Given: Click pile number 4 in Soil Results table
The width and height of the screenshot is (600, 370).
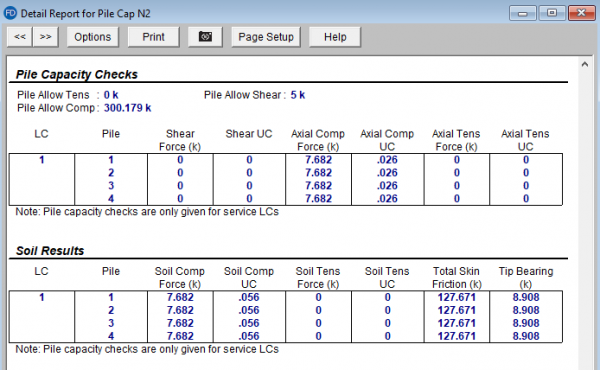Looking at the screenshot, I should pos(111,336).
